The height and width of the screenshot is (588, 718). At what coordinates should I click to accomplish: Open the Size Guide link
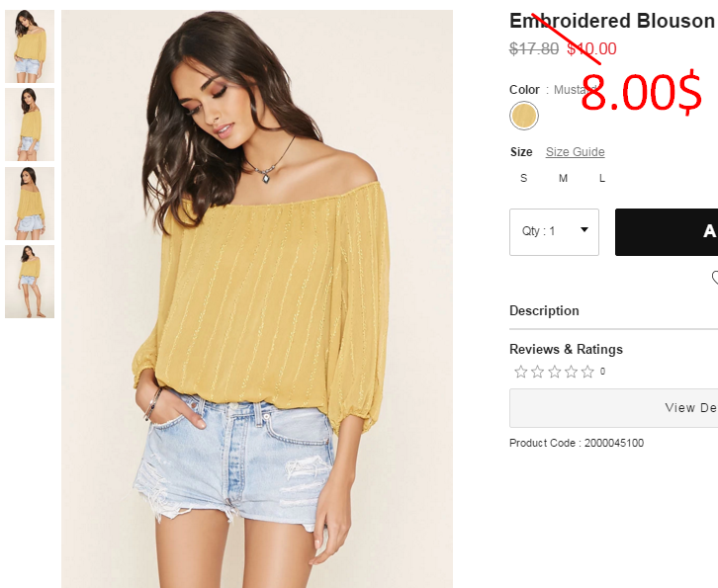coord(576,152)
